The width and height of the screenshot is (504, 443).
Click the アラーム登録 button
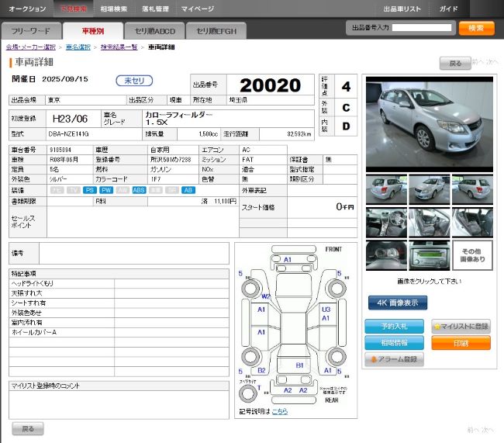coord(394,359)
